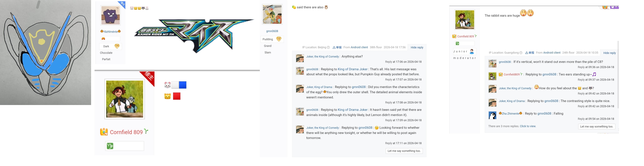
Task: Open the large orange Cornfield 809 username link
Action: click(126, 132)
